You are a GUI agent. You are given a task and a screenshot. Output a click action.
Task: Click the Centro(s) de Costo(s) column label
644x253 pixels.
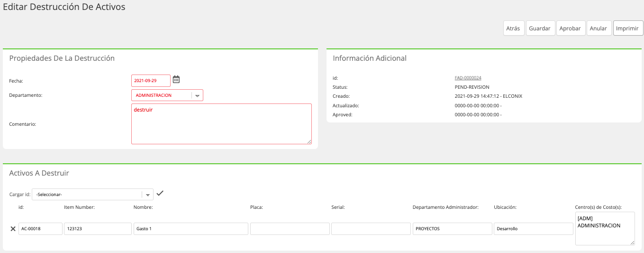pyautogui.click(x=598, y=207)
